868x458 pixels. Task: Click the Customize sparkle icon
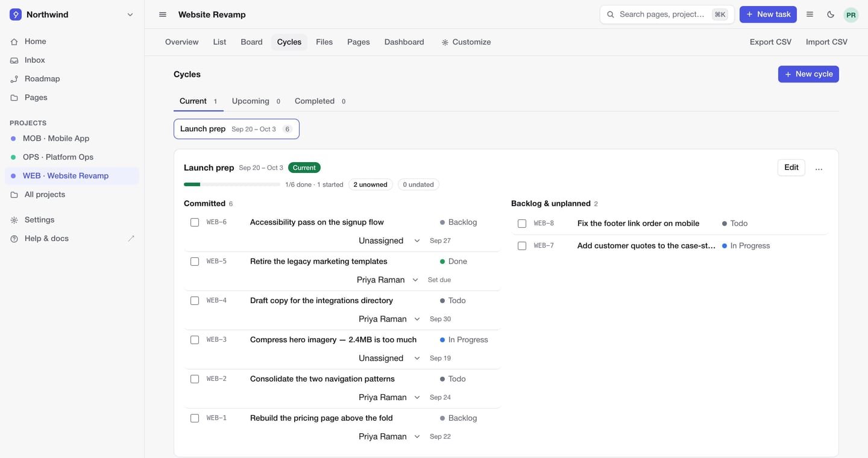(x=445, y=42)
